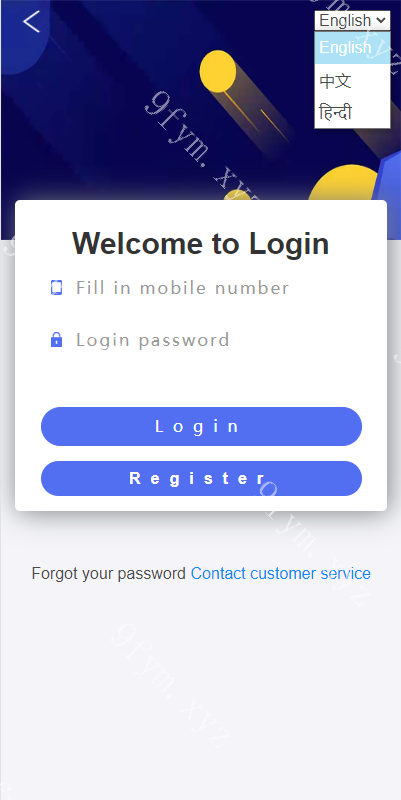Click the yellow half-circle above the login card
The image size is (401, 800).
tap(344, 182)
